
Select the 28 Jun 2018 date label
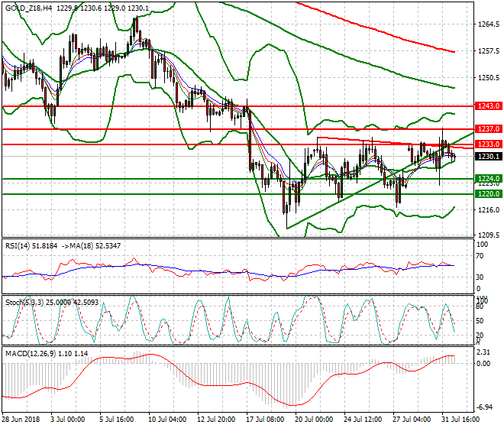coord(21,420)
